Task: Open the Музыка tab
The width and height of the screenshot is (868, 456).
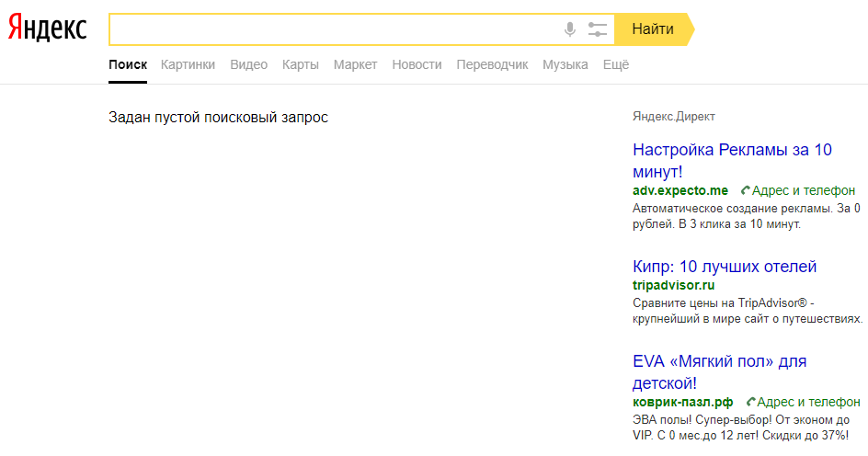Action: pyautogui.click(x=565, y=64)
